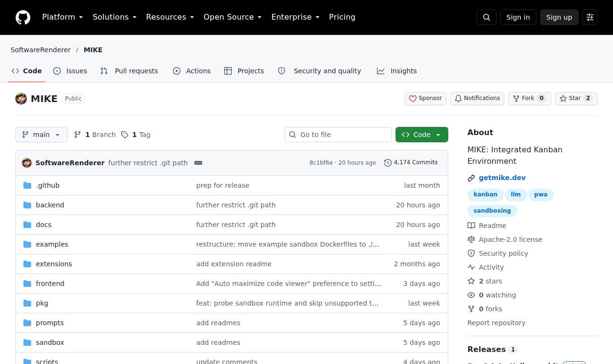Star the MIKE repository
The width and height of the screenshot is (613, 364).
[576, 99]
